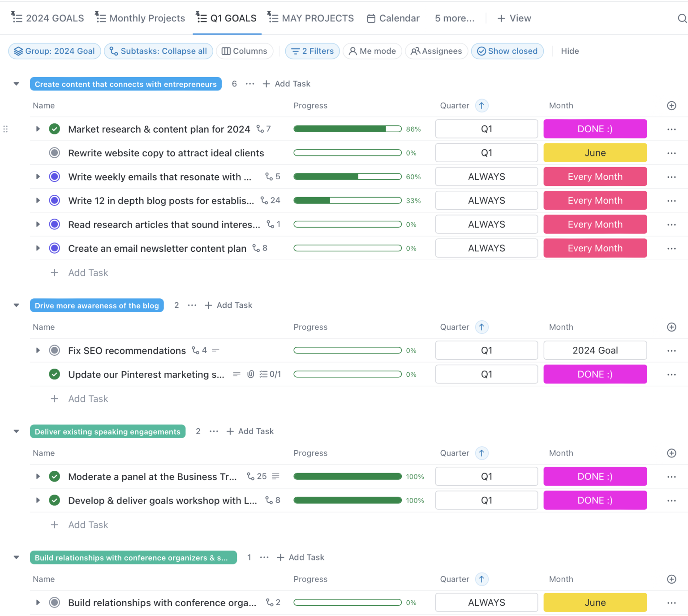Enable Me mode
Viewport: 688px width, 616px height.
pyautogui.click(x=372, y=51)
